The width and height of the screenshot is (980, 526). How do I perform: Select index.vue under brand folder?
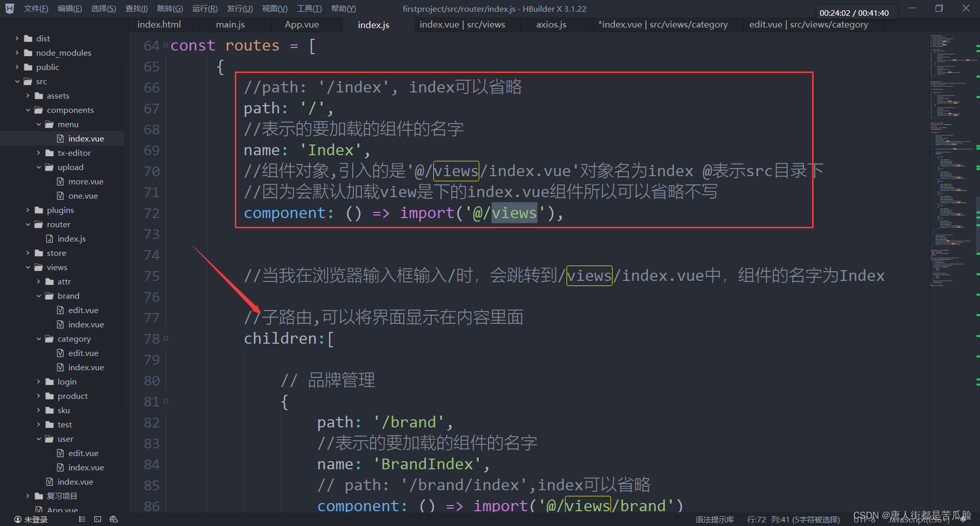86,324
